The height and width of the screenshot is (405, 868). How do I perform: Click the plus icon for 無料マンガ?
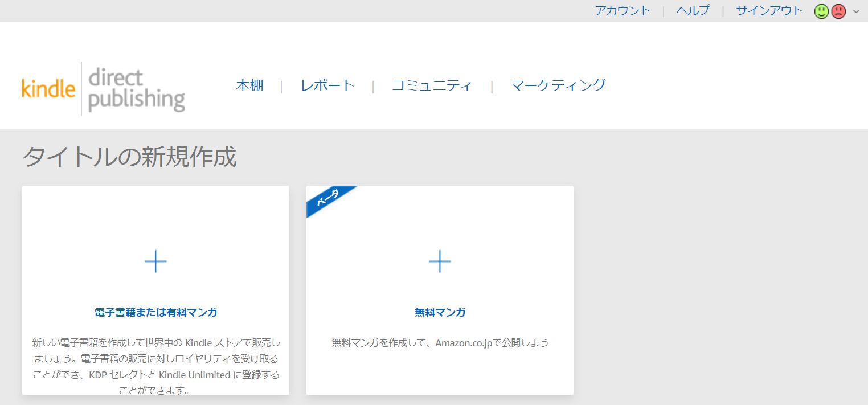[440, 261]
